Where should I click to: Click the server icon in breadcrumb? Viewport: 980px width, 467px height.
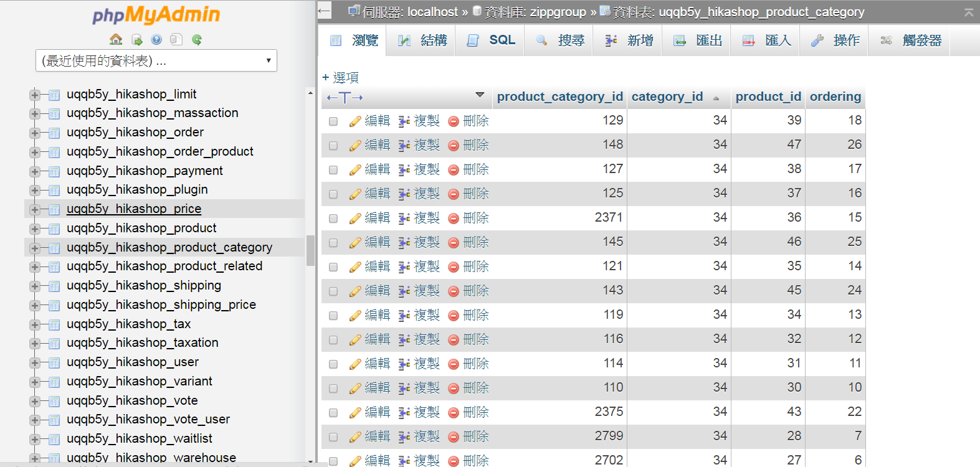pos(354,11)
